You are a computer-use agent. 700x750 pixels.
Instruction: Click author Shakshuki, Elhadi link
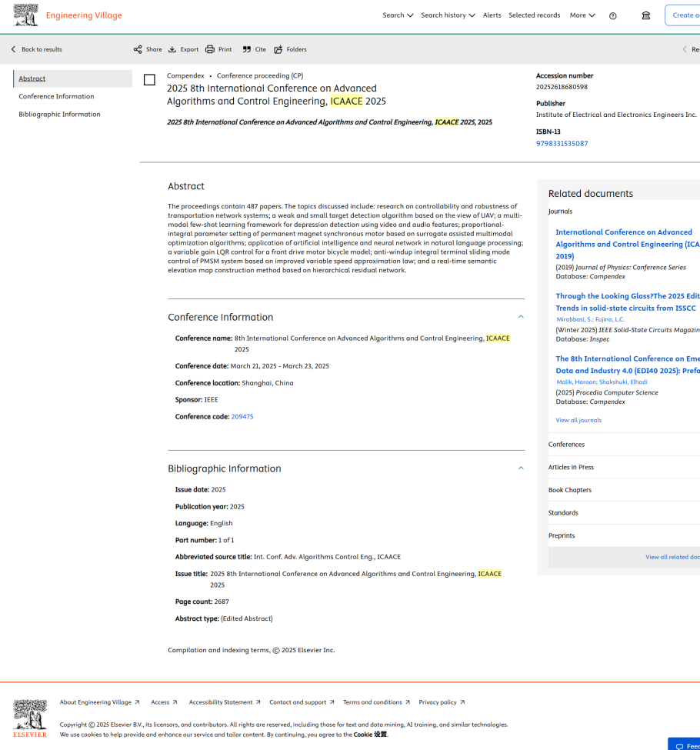(x=623, y=382)
